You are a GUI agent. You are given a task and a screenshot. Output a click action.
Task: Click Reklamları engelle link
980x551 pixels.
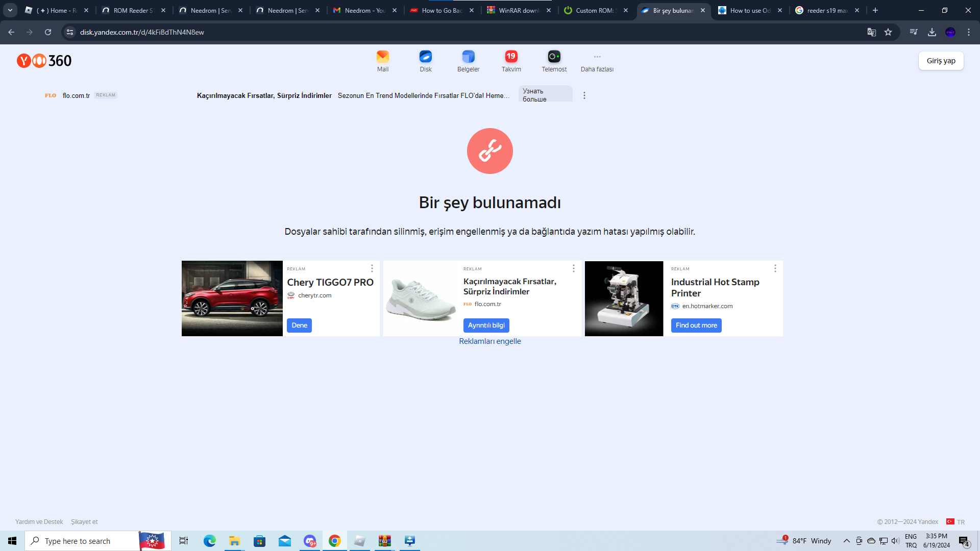489,341
